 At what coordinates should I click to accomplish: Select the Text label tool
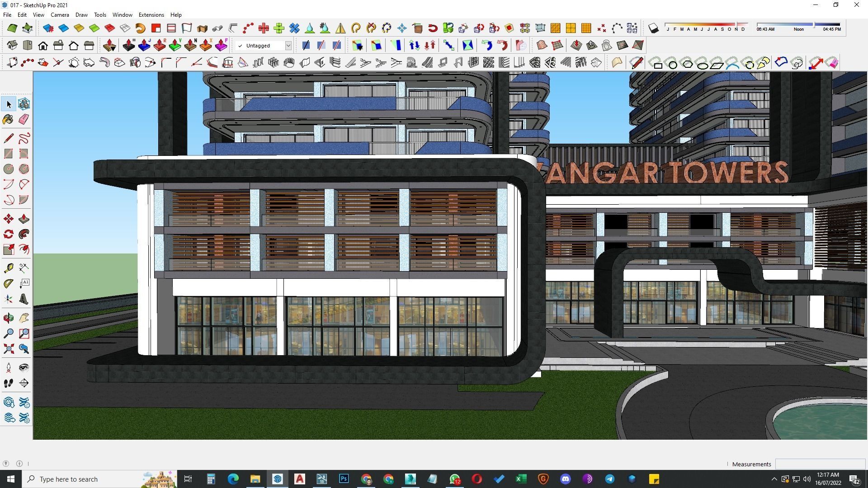(x=24, y=284)
